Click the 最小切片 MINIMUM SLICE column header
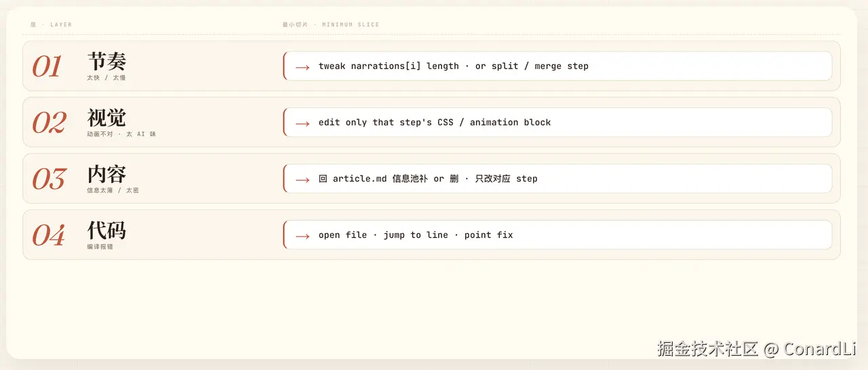868x370 pixels. coord(331,24)
